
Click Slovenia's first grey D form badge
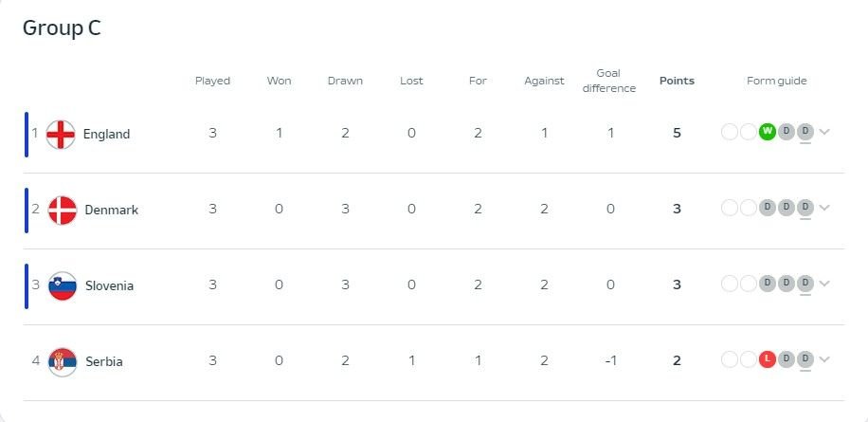(x=768, y=284)
